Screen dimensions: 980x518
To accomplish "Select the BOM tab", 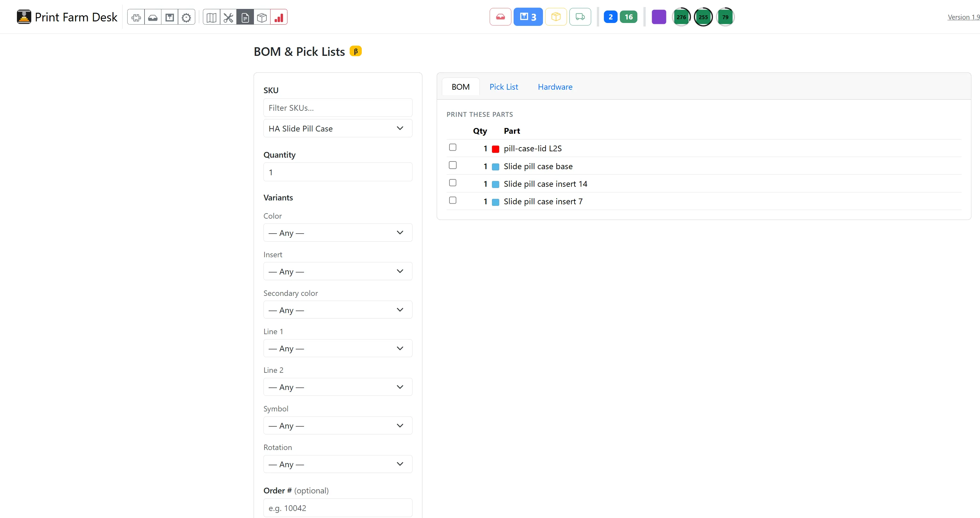I will coord(461,87).
